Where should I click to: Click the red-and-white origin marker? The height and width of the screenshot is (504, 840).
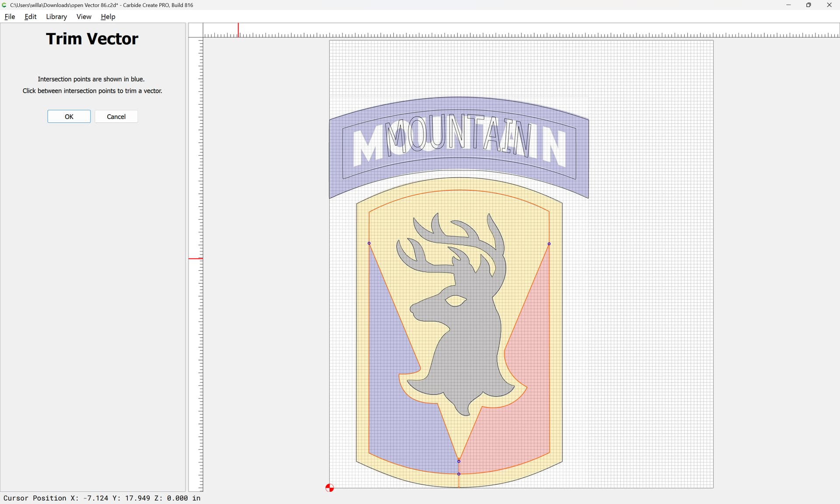(x=330, y=488)
